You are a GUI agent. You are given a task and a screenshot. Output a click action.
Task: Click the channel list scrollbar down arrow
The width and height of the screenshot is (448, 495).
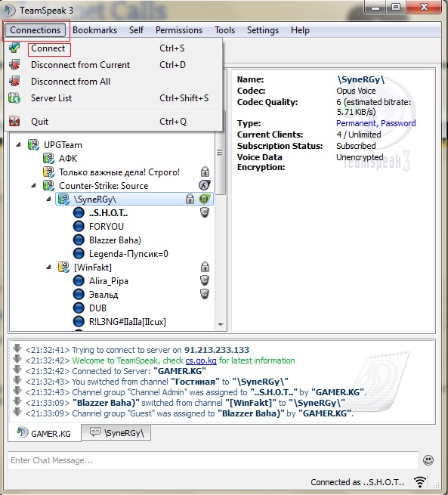coord(221,324)
